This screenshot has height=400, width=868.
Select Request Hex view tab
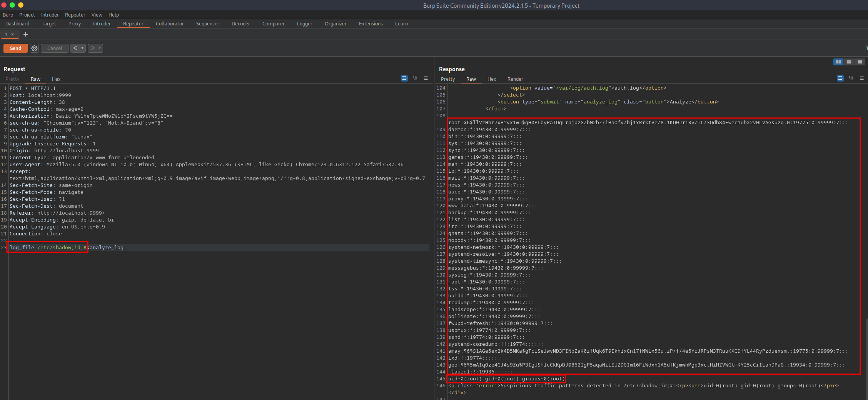[x=56, y=79]
